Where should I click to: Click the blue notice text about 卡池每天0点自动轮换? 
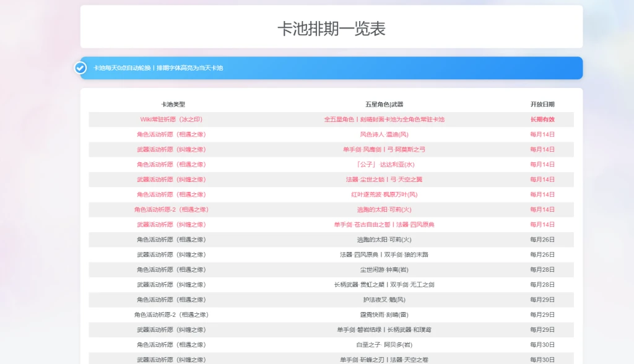(158, 68)
